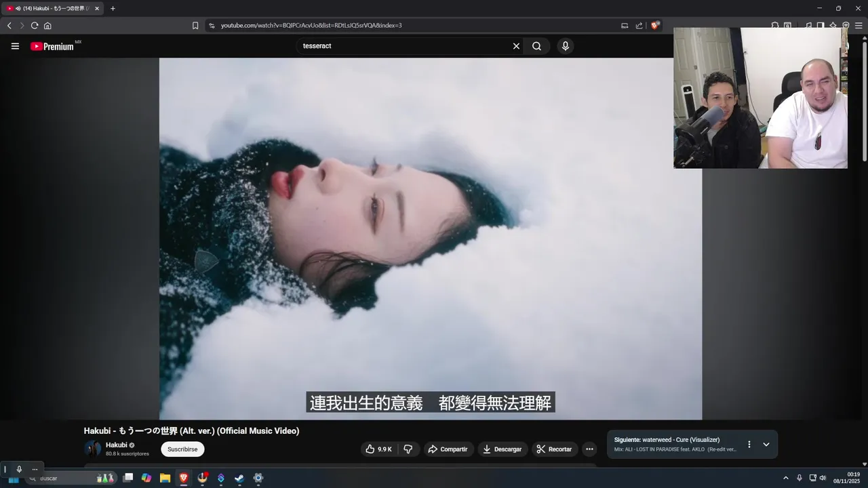Reload the current page

[x=35, y=26]
